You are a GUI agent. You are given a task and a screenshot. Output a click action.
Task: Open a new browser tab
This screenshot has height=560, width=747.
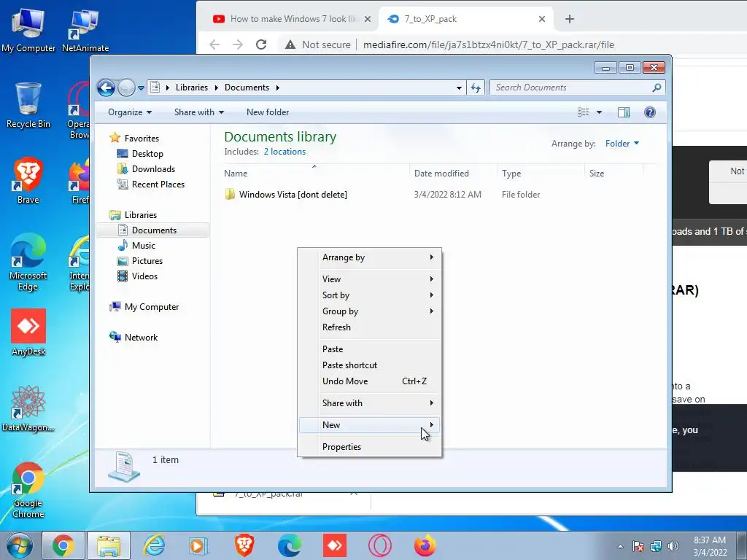point(569,19)
